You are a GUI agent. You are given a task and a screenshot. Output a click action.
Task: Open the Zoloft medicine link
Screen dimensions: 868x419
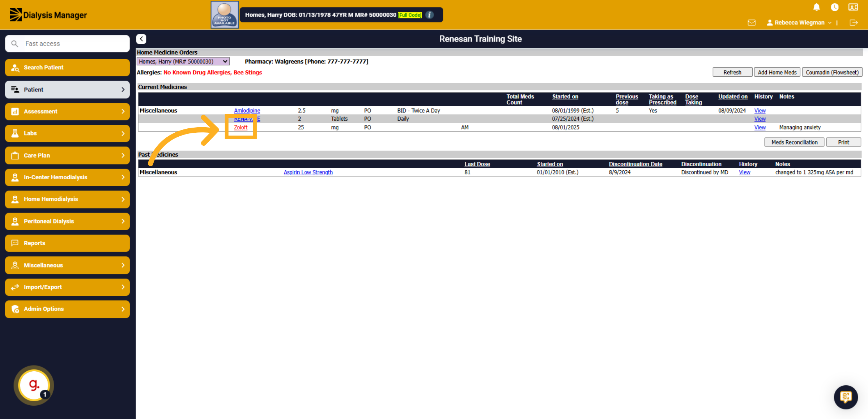pyautogui.click(x=241, y=127)
